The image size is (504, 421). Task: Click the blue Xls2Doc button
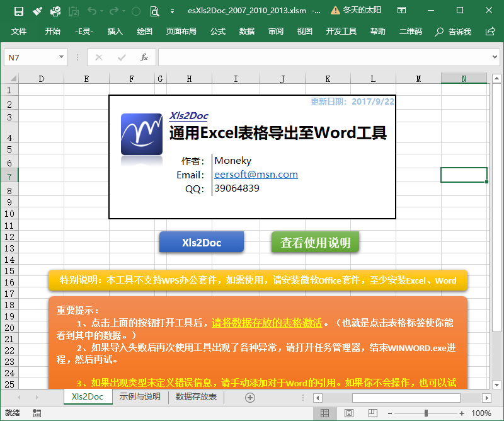click(x=202, y=242)
